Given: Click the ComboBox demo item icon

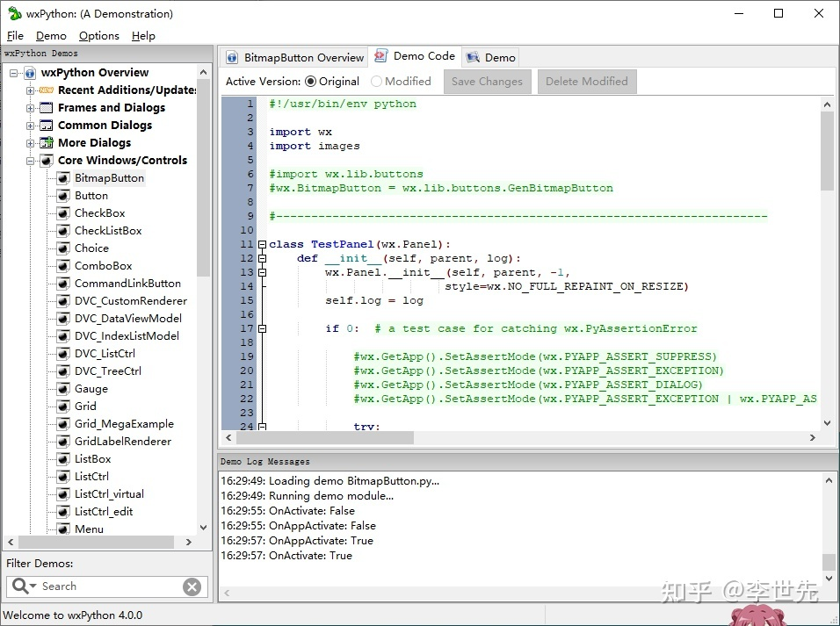Looking at the screenshot, I should pyautogui.click(x=63, y=266).
